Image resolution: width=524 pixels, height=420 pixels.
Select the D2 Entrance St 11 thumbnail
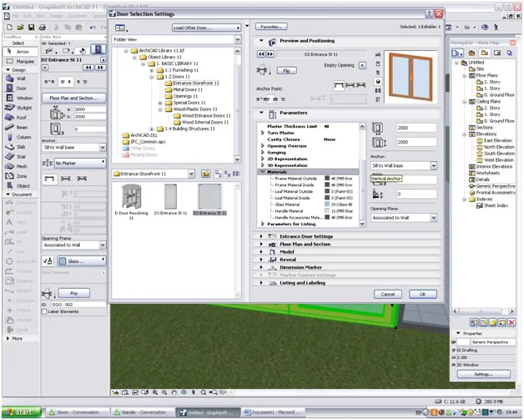pos(210,200)
